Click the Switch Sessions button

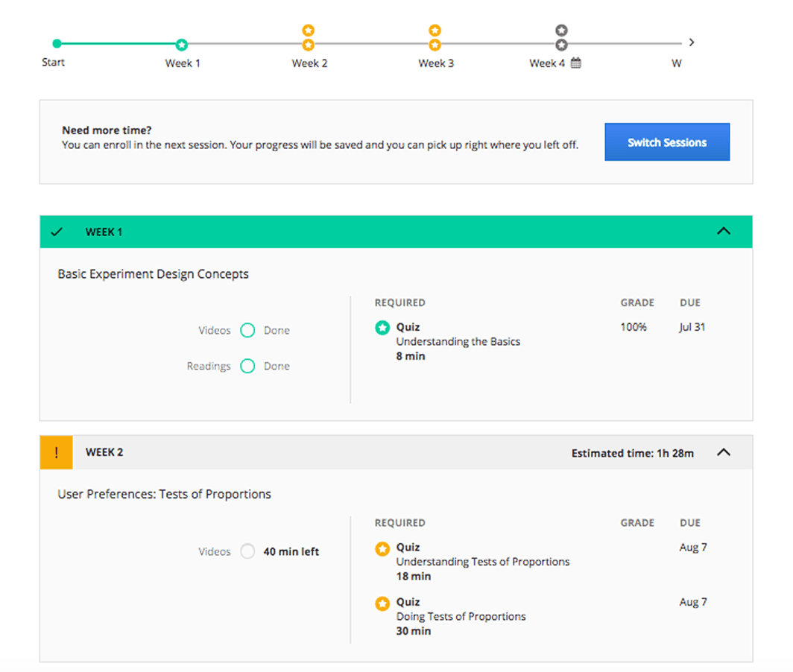(x=667, y=142)
